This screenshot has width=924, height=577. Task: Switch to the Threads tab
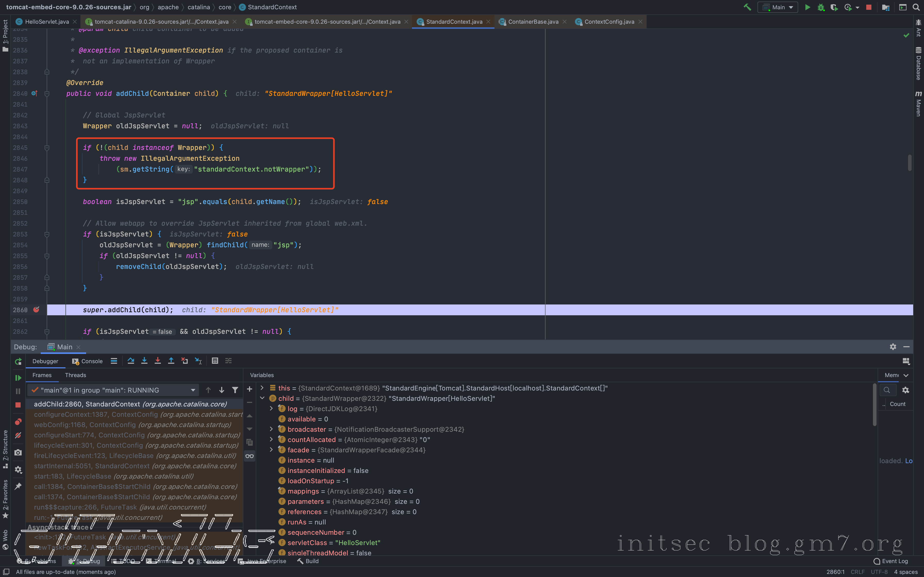(75, 375)
